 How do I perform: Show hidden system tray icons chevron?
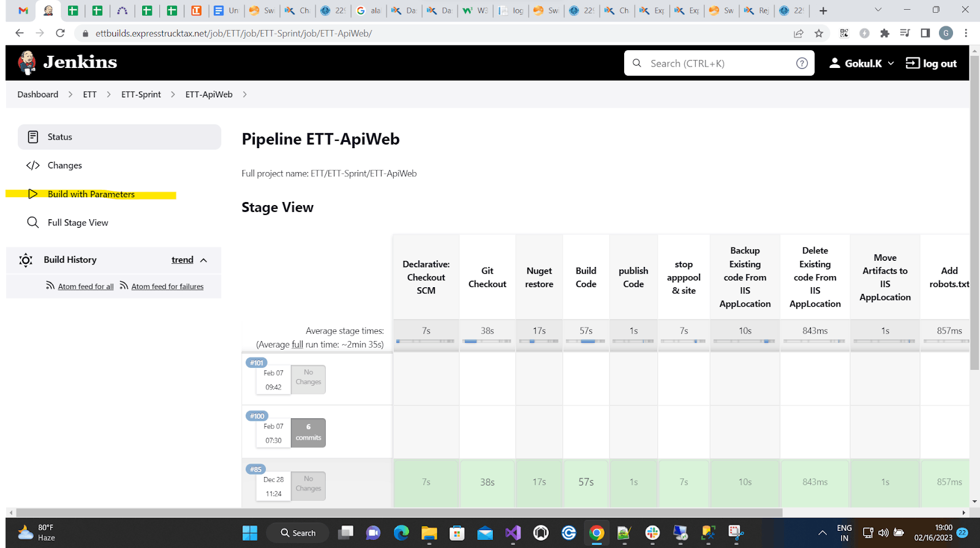pyautogui.click(x=822, y=533)
